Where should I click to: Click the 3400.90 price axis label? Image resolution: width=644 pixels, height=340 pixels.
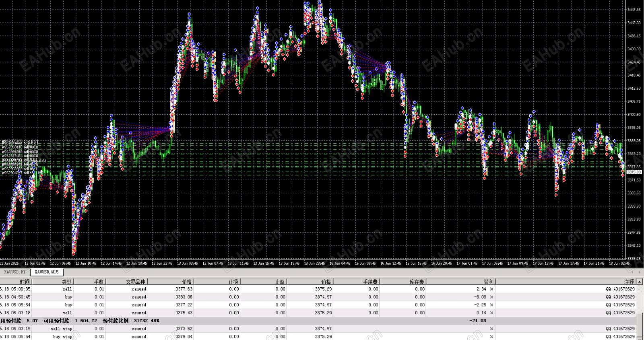pos(634,114)
